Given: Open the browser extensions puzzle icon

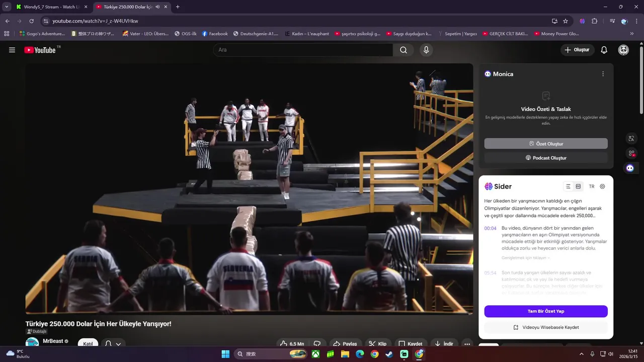Looking at the screenshot, I should [x=594, y=21].
